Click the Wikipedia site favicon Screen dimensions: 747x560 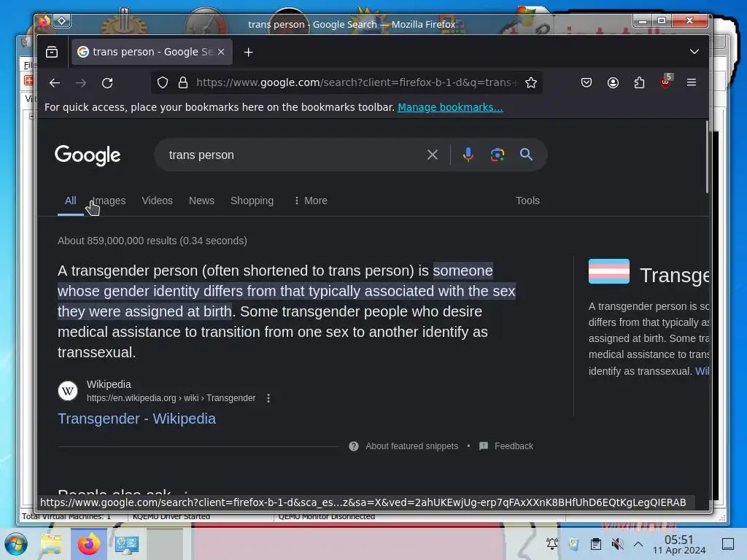point(68,391)
